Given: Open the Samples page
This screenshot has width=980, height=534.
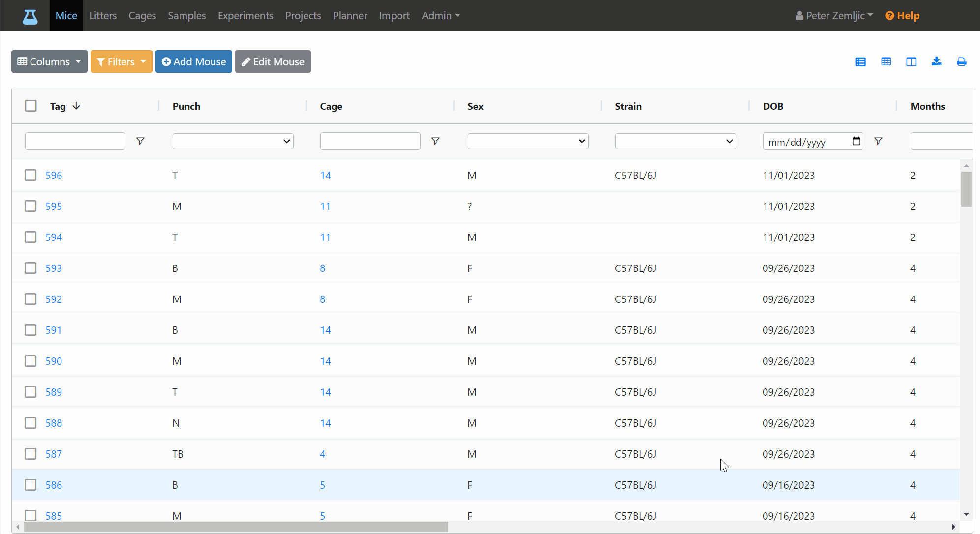Looking at the screenshot, I should (x=187, y=16).
